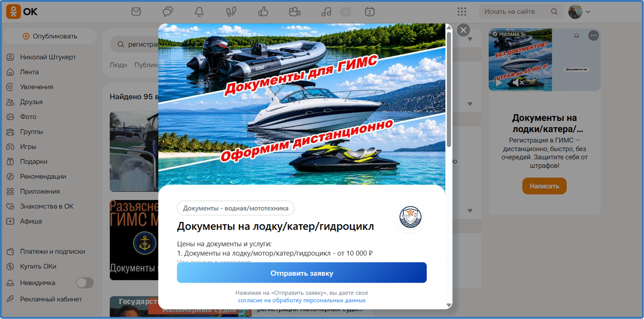Open Messages envelope icon

point(136,11)
